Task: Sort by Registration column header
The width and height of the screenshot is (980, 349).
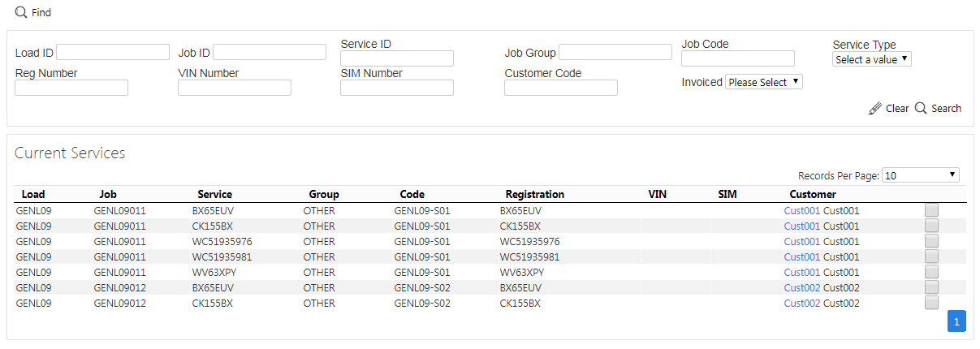Action: pos(534,194)
